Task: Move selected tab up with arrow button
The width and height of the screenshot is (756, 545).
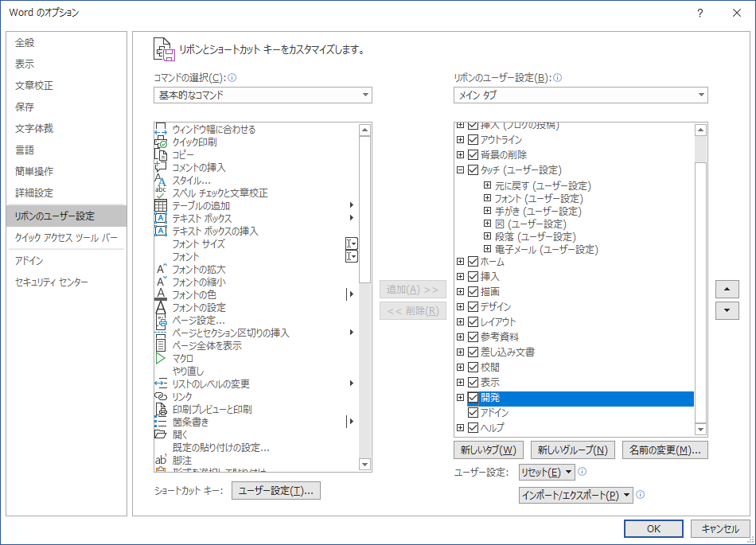Action: tap(727, 289)
